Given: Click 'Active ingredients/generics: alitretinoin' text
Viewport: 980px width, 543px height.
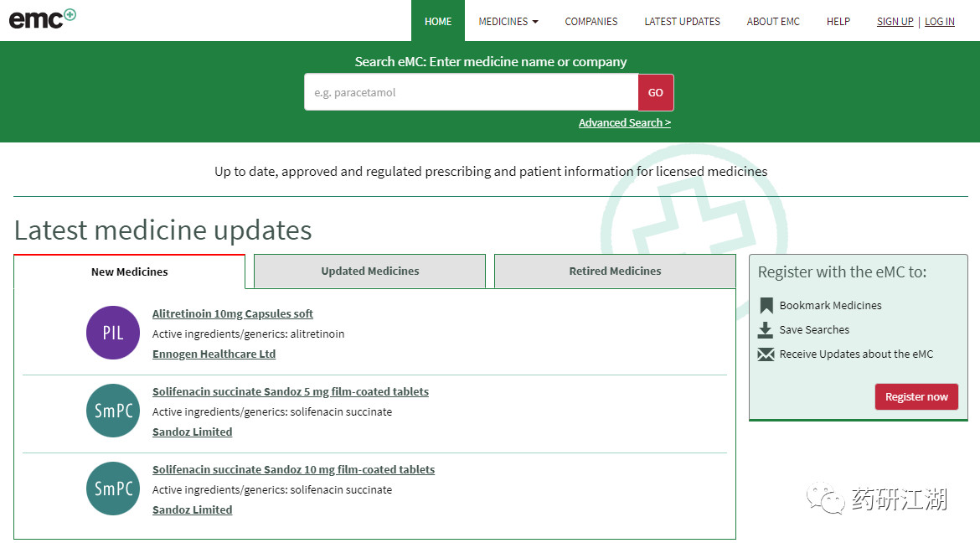Looking at the screenshot, I should coord(248,334).
